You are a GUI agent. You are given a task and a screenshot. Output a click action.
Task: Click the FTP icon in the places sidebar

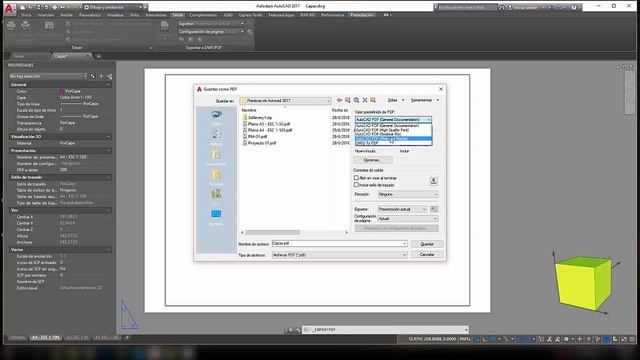pyautogui.click(x=216, y=196)
